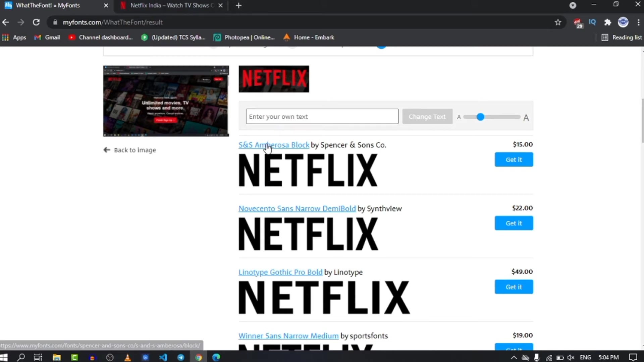
Task: Close the Netflix India tab
Action: (x=220, y=5)
